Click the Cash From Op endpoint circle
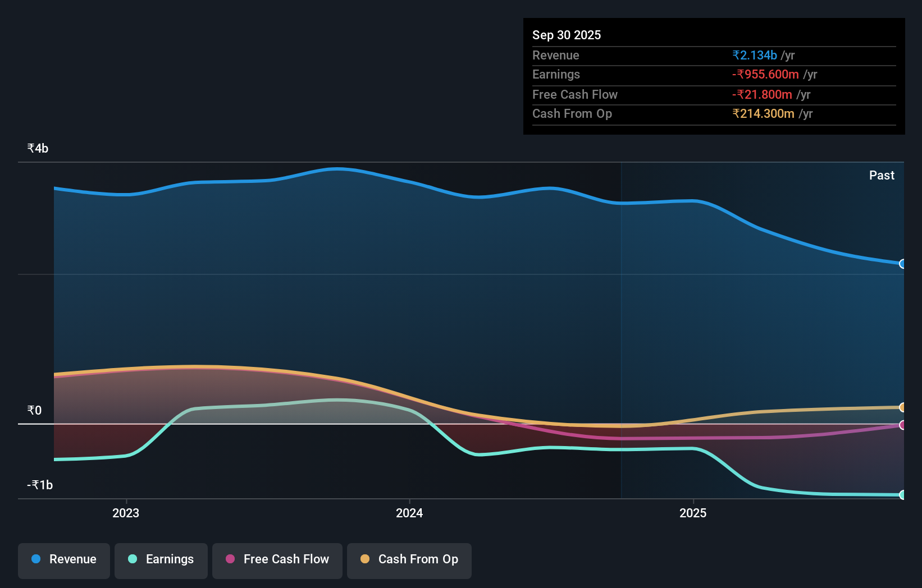 coord(902,407)
